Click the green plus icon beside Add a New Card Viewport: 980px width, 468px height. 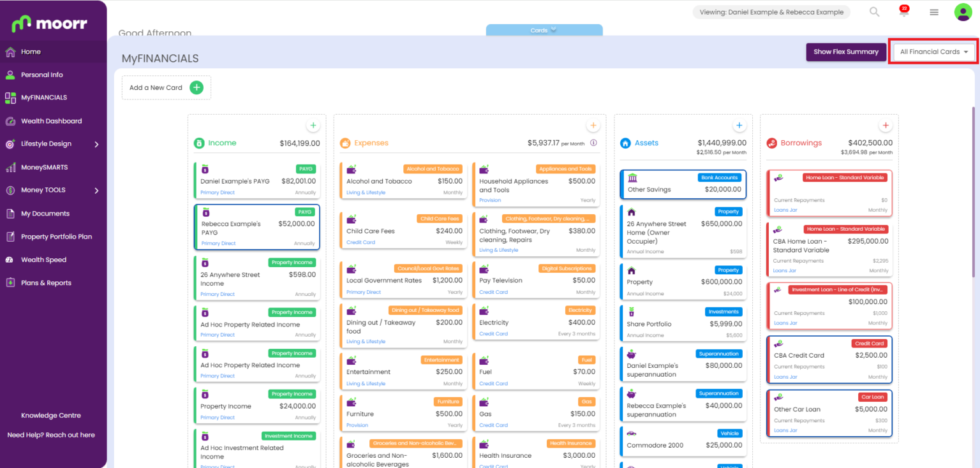[x=197, y=88]
